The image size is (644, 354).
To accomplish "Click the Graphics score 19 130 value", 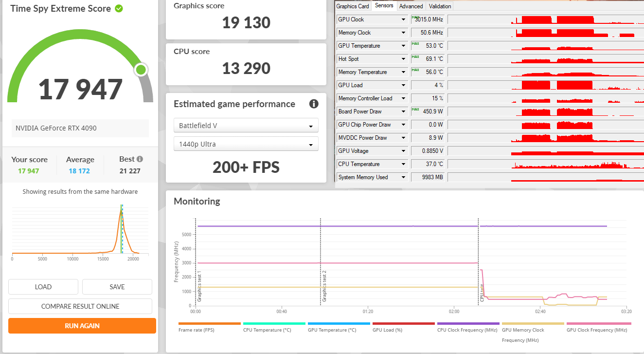I will pos(246,22).
